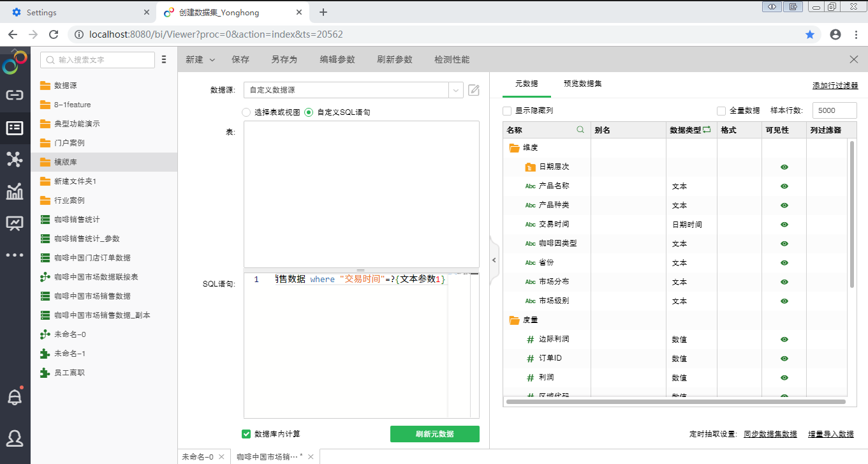Open the three-dot menu beside search box
This screenshot has height=464, width=868.
pos(164,59)
